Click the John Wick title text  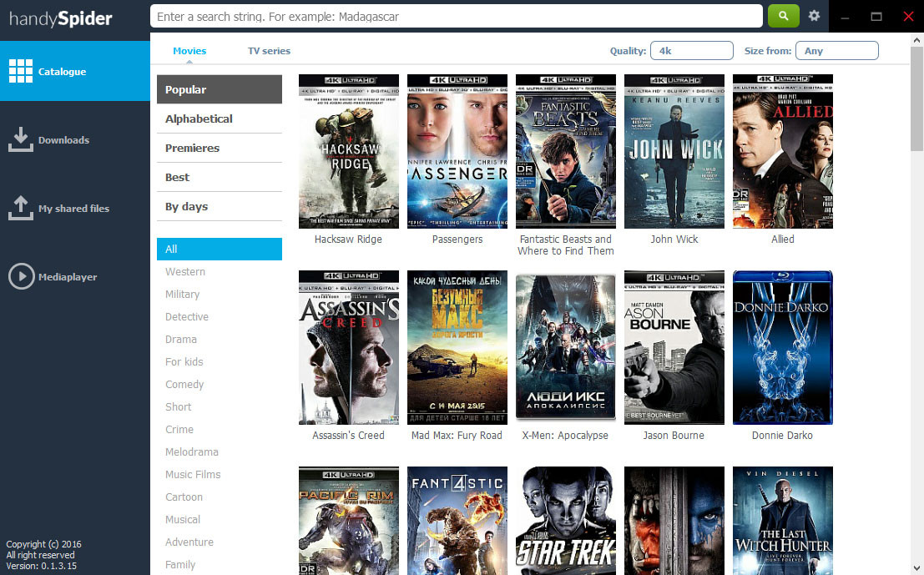674,240
